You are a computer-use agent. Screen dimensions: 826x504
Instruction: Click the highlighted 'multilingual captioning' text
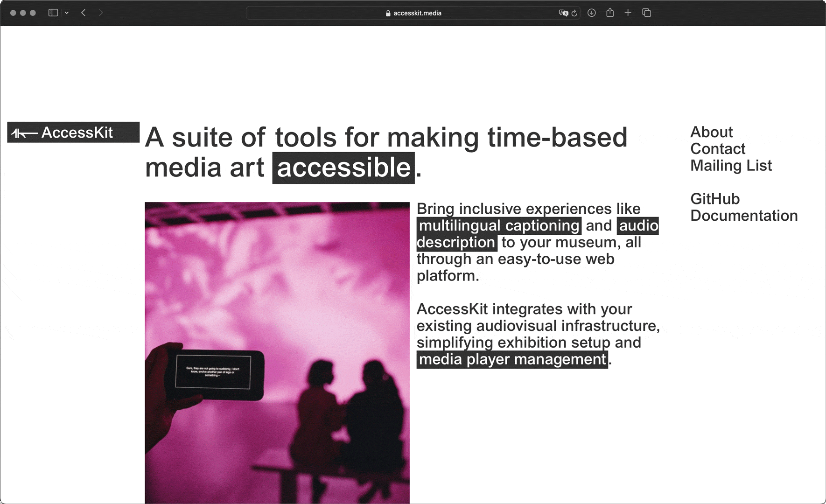pos(499,226)
